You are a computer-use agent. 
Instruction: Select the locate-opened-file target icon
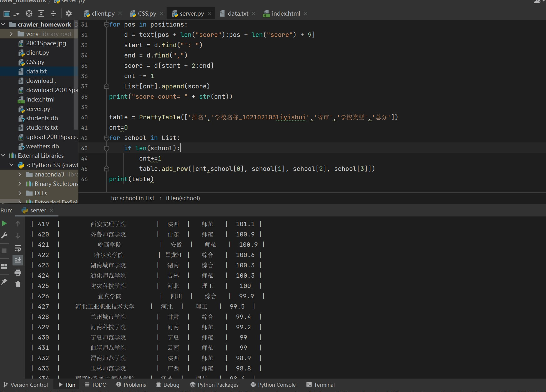coord(29,13)
